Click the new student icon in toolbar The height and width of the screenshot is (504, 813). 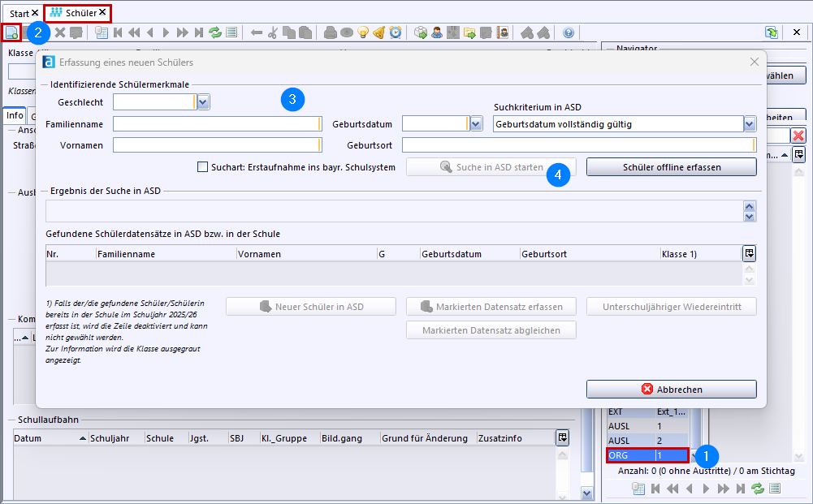[11, 32]
